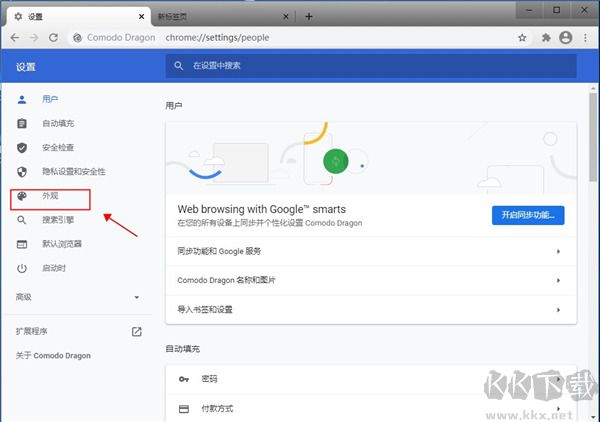600x422 pixels.
Task: Bookmark this page with the star icon
Action: pyautogui.click(x=522, y=37)
